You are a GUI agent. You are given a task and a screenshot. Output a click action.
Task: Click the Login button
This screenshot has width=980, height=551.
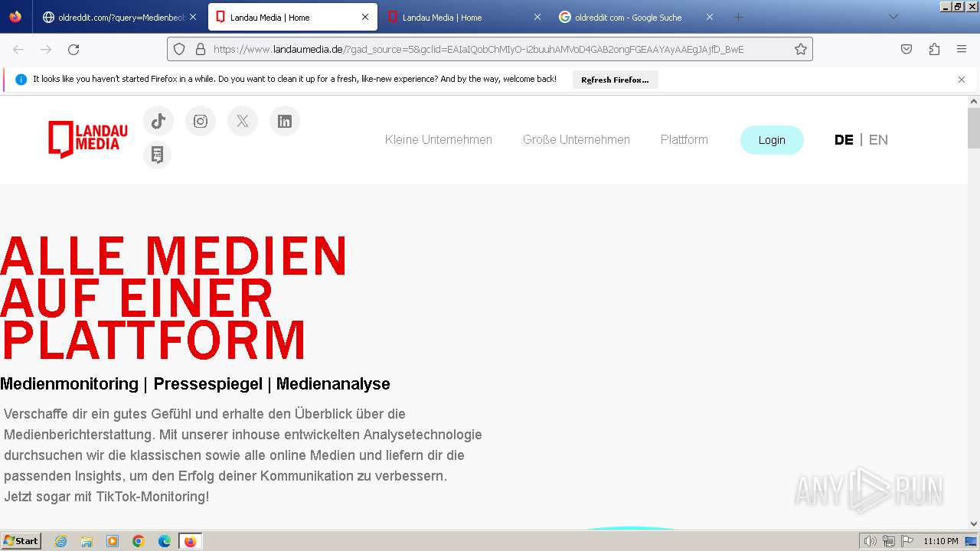point(772,140)
